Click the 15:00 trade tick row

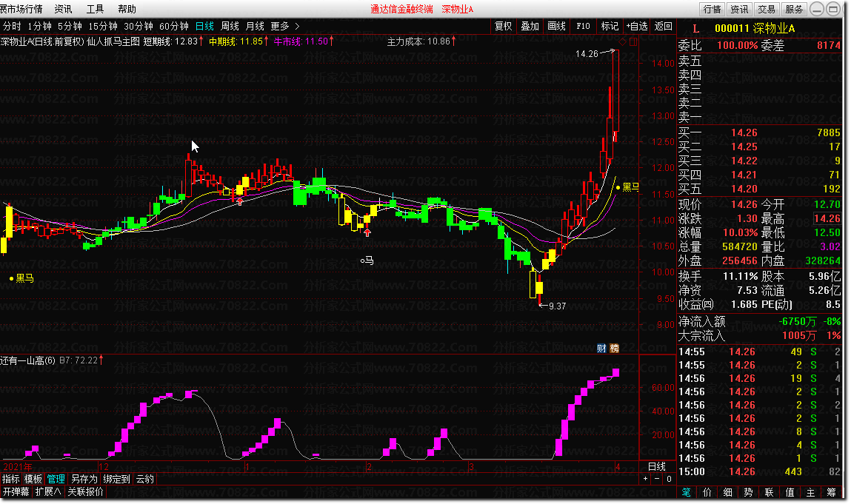click(x=759, y=472)
